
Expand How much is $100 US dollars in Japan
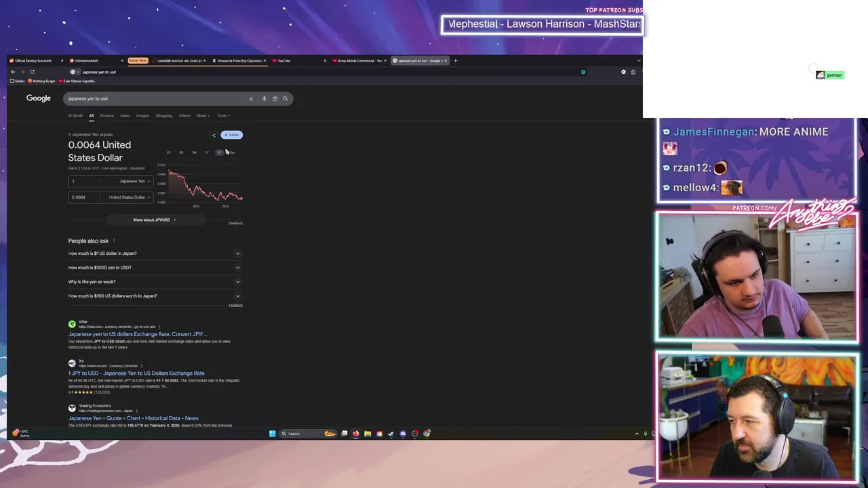click(155, 296)
